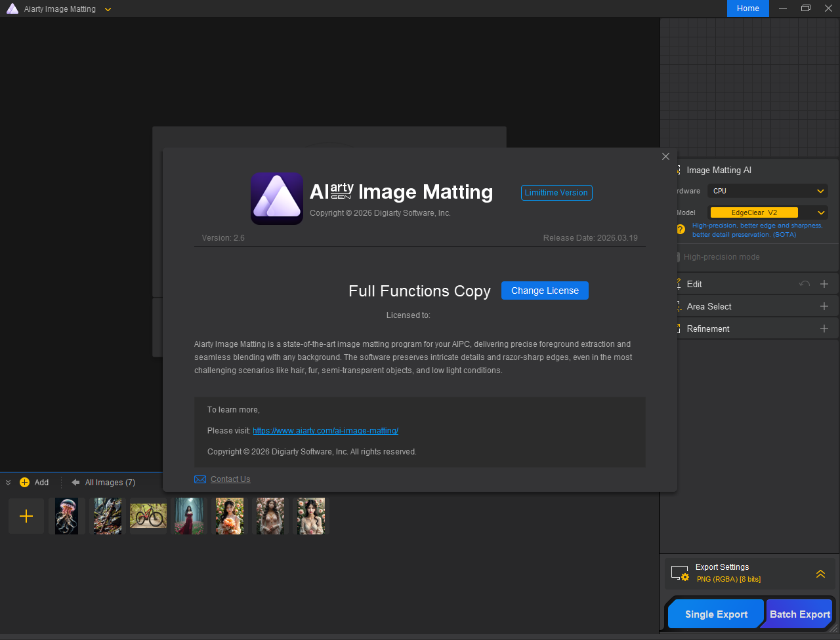The image size is (840, 640).
Task: Select the mountain bike thumbnail
Action: (x=148, y=516)
